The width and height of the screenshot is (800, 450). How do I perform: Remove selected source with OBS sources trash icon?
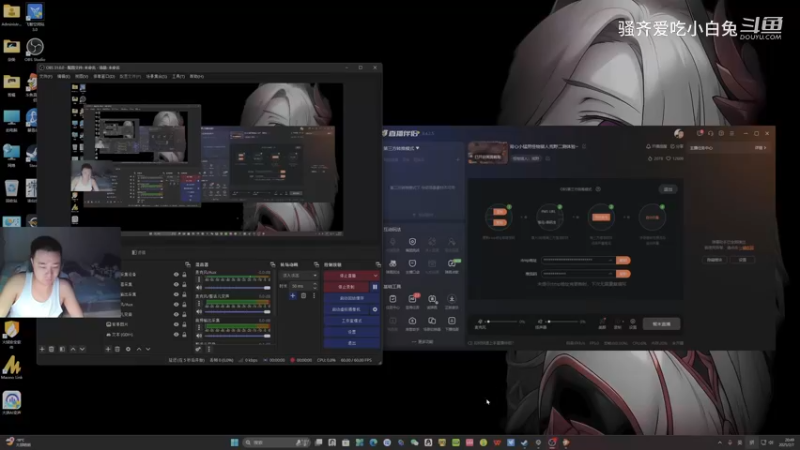pyautogui.click(x=117, y=349)
